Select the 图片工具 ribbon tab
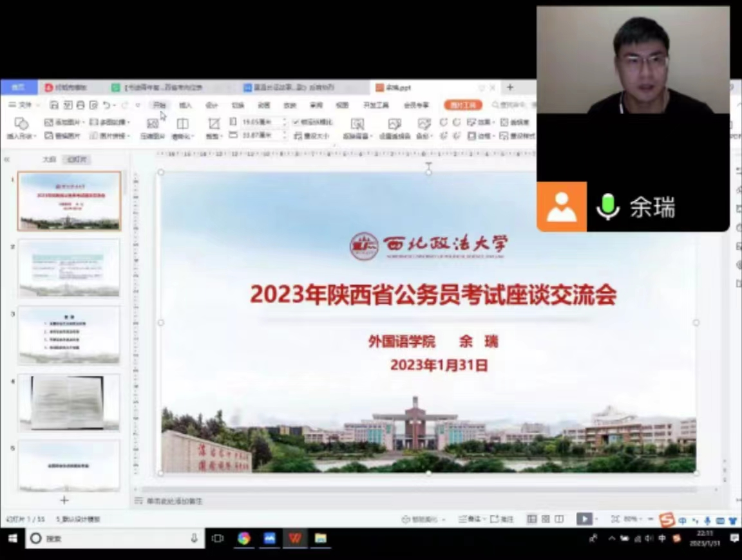Screen dimensions: 742x560 click(462, 105)
